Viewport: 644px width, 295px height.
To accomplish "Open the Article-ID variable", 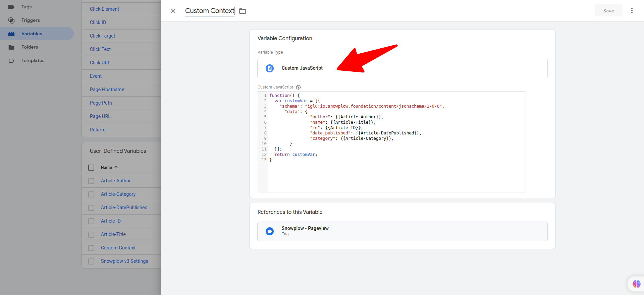I will [x=111, y=221].
